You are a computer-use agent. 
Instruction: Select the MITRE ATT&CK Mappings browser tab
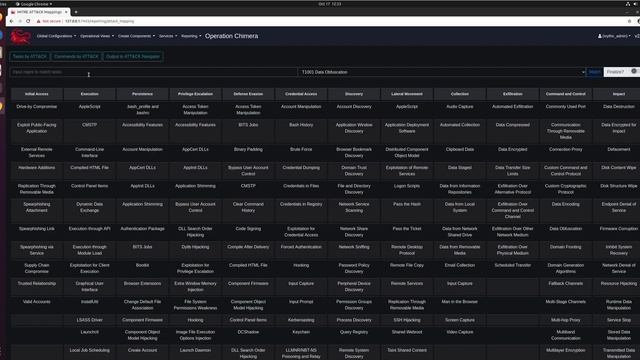point(39,12)
